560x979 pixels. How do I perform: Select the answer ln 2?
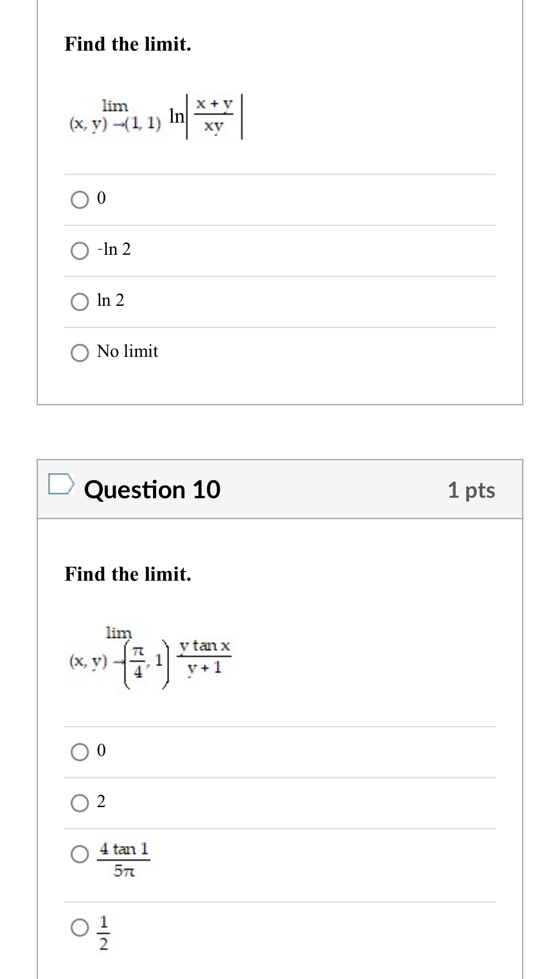pos(80,301)
